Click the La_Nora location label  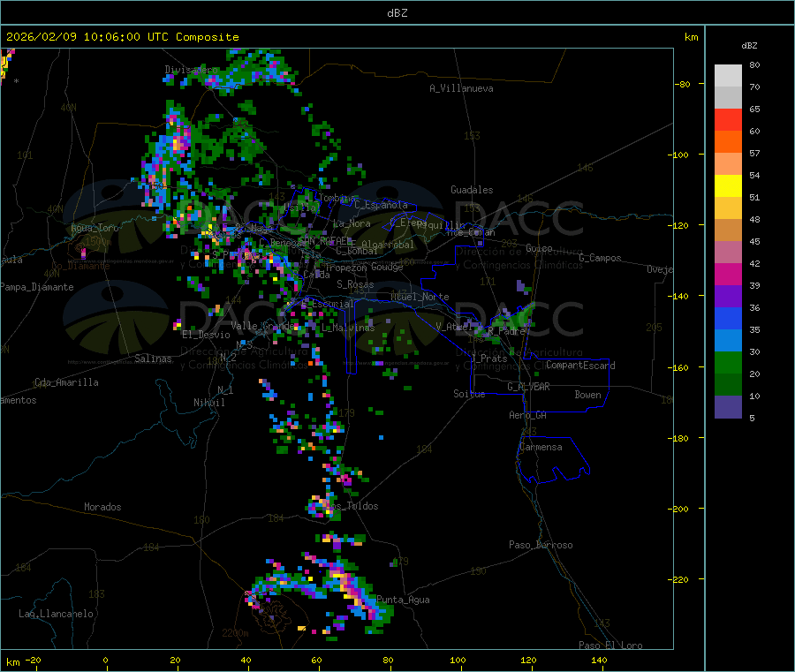coord(352,223)
